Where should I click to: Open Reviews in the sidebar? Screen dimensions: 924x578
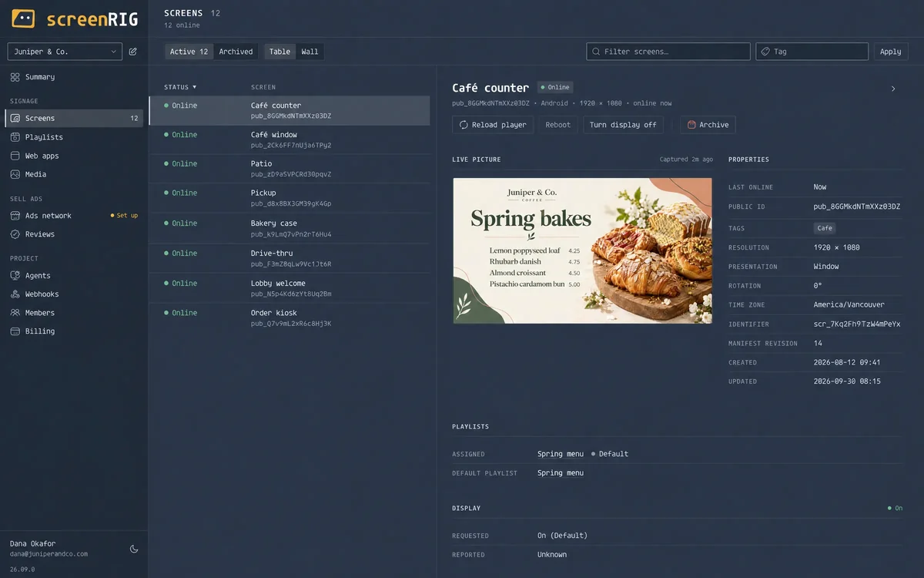click(74, 234)
